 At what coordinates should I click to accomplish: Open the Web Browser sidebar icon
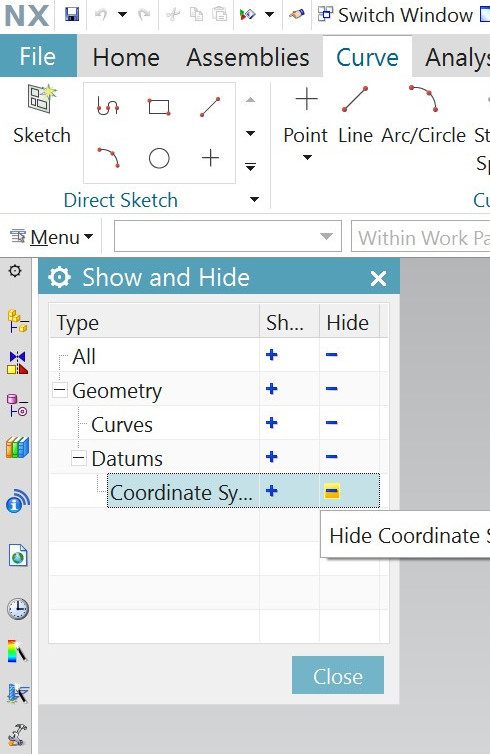pos(18,556)
